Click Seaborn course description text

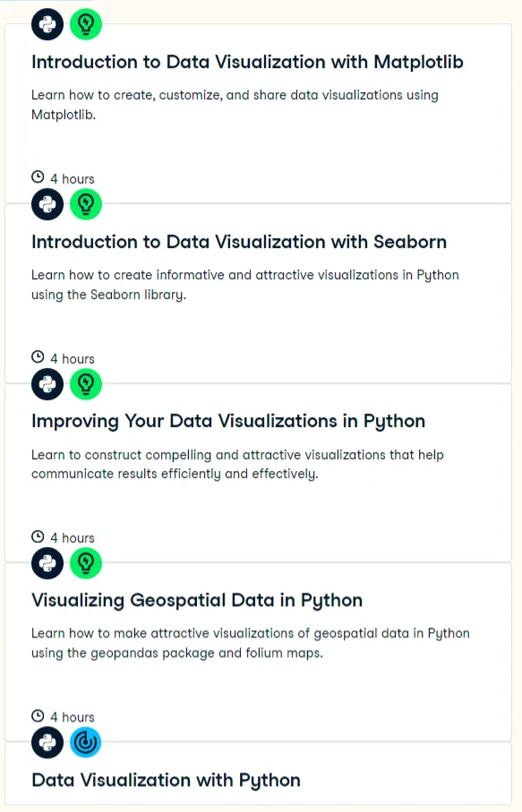pos(245,285)
